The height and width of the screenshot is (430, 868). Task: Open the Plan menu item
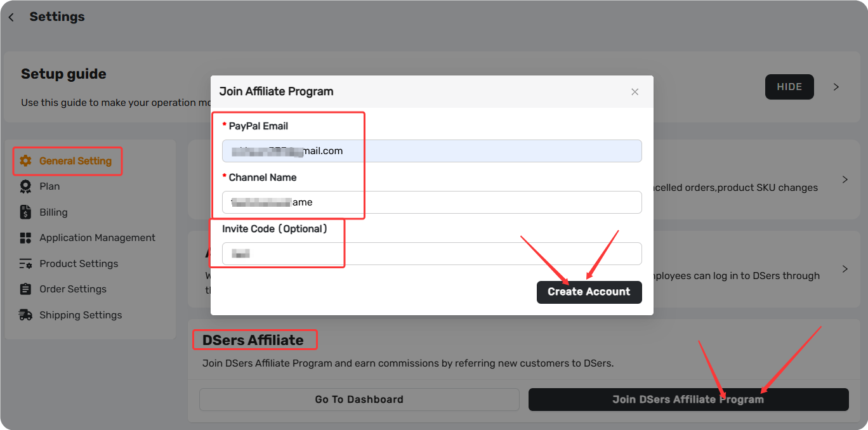[x=49, y=186]
